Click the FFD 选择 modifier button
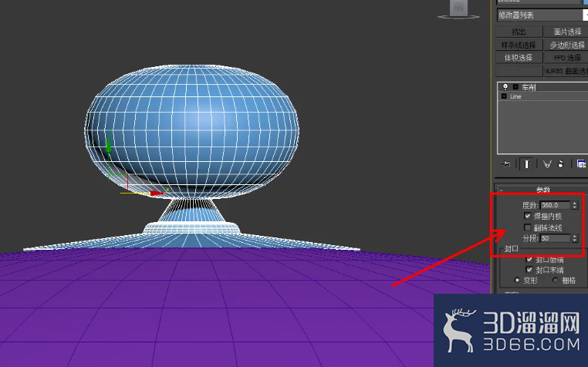The image size is (588, 367). pos(566,57)
